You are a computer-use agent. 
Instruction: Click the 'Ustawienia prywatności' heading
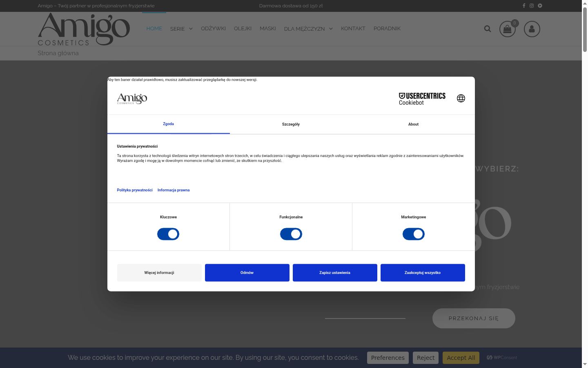137,146
